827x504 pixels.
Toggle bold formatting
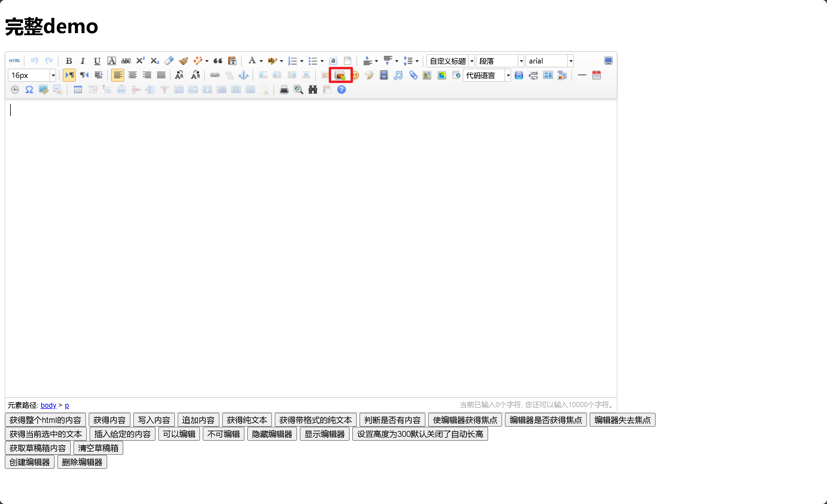(69, 61)
